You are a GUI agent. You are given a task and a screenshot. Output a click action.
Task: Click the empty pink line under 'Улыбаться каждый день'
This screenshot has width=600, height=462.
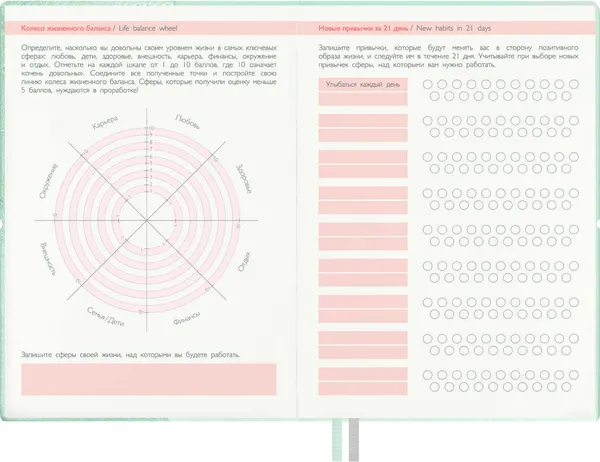(x=363, y=99)
